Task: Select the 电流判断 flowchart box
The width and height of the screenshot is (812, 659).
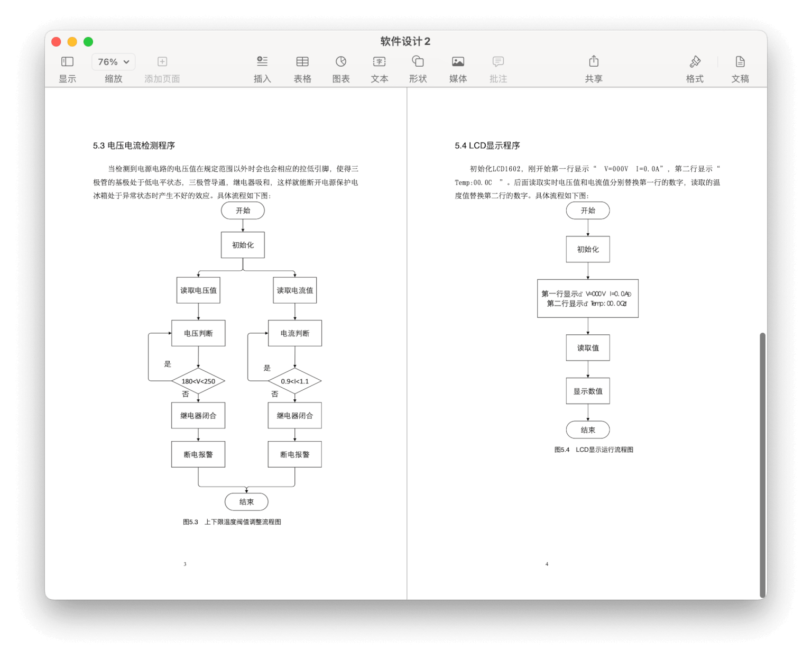Action: pyautogui.click(x=295, y=333)
